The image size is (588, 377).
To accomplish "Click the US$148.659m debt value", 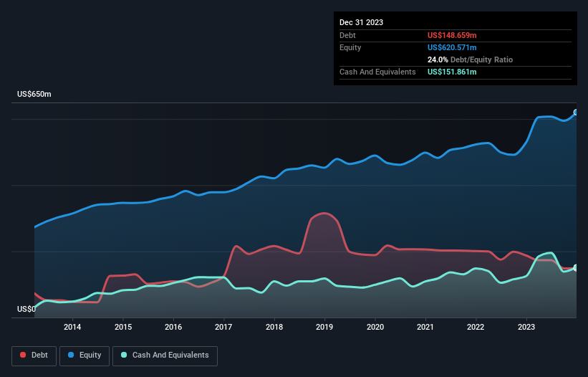I will point(452,35).
